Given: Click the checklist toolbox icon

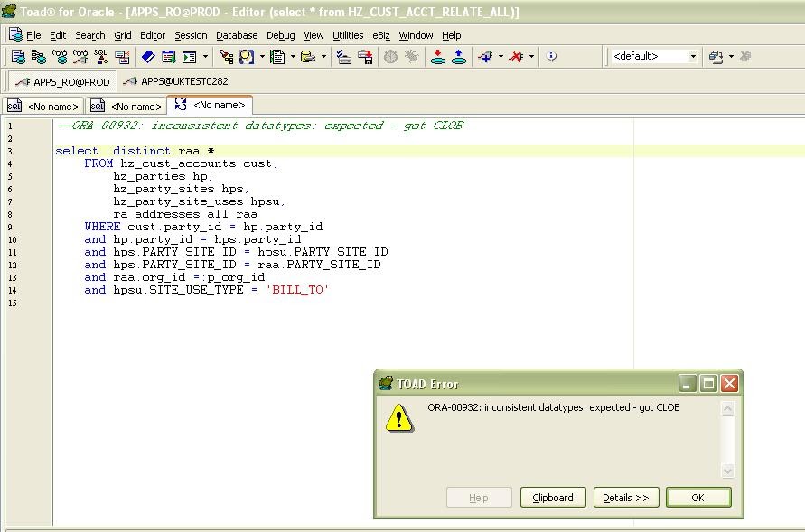Looking at the screenshot, I should click(x=344, y=56).
